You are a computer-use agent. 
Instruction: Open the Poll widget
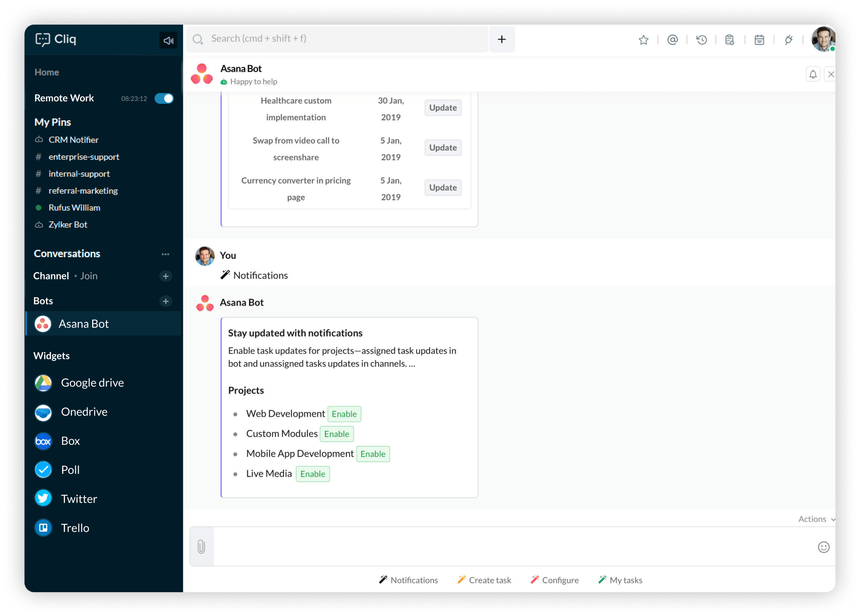[x=57, y=470]
